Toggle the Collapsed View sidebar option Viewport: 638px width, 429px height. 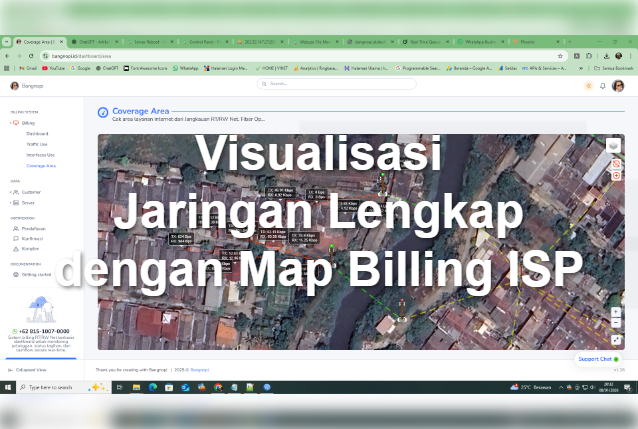pyautogui.click(x=12, y=369)
